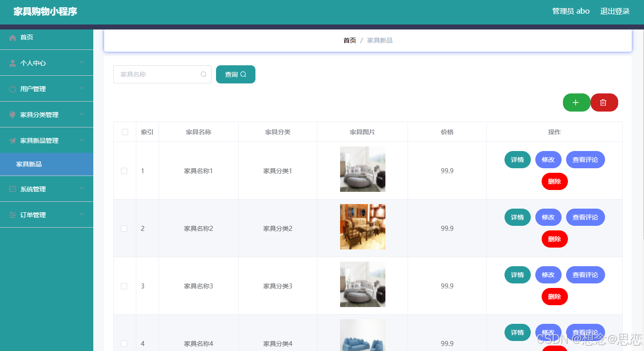Click 退出登录 to log out
Screen dimensions: 644x351
[x=615, y=11]
